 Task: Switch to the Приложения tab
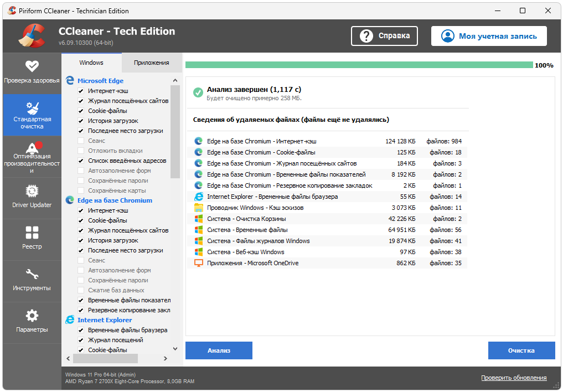tap(151, 63)
